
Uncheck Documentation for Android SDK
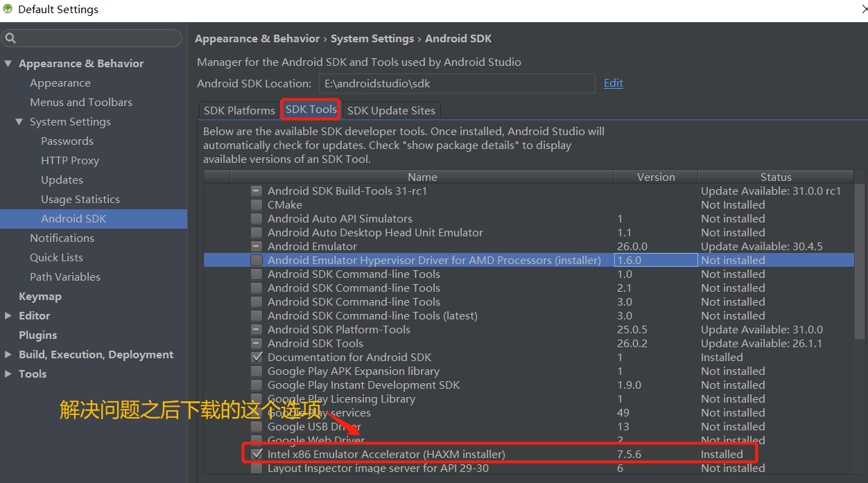point(257,357)
